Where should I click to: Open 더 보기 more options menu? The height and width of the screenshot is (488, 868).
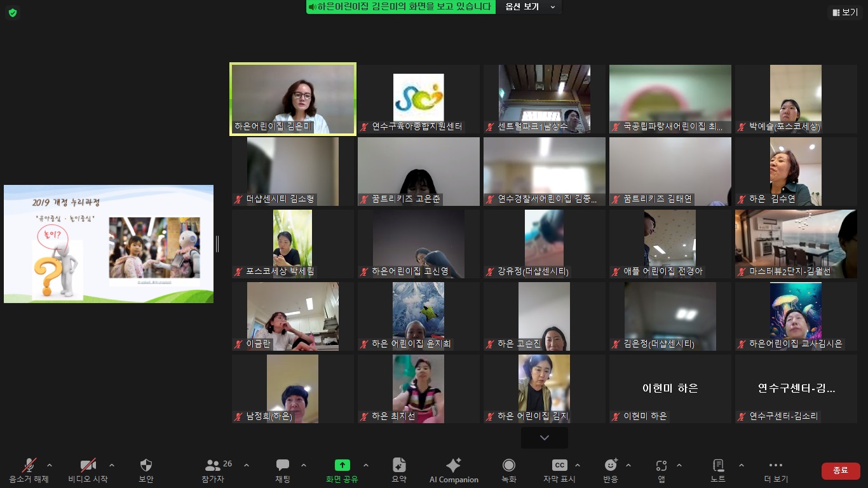pos(776,471)
